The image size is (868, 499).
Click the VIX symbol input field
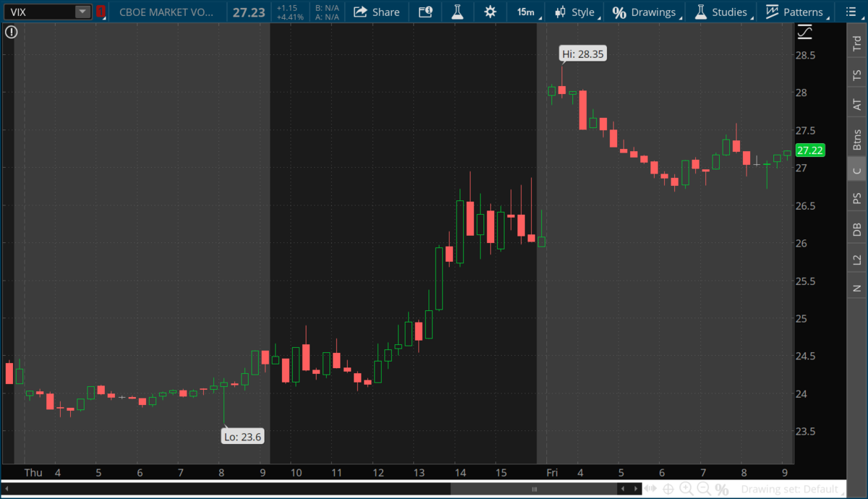(x=41, y=12)
